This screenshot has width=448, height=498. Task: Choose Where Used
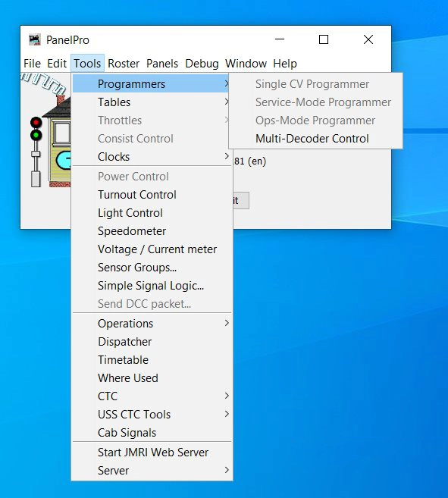pos(152,378)
